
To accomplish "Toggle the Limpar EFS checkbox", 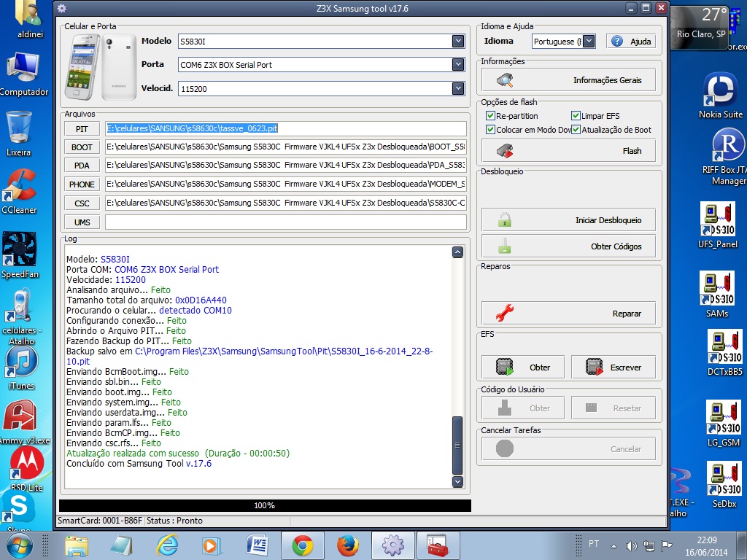I will [576, 116].
